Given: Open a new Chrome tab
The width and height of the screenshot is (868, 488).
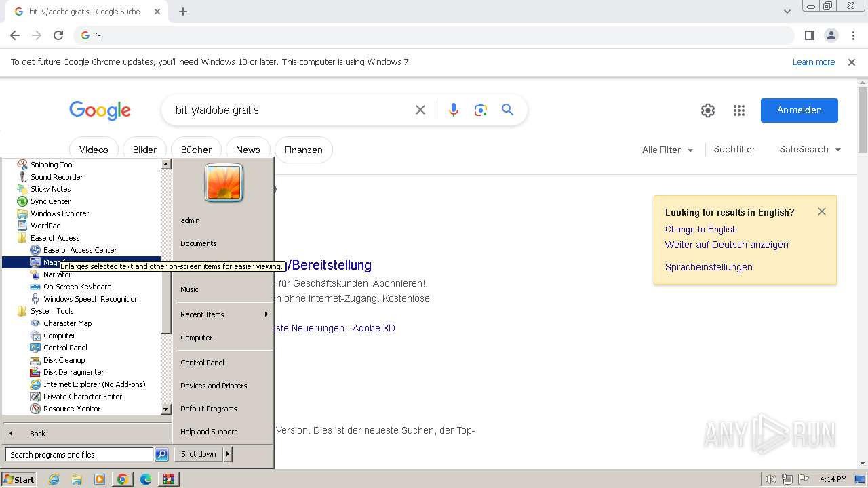Looking at the screenshot, I should 183,12.
